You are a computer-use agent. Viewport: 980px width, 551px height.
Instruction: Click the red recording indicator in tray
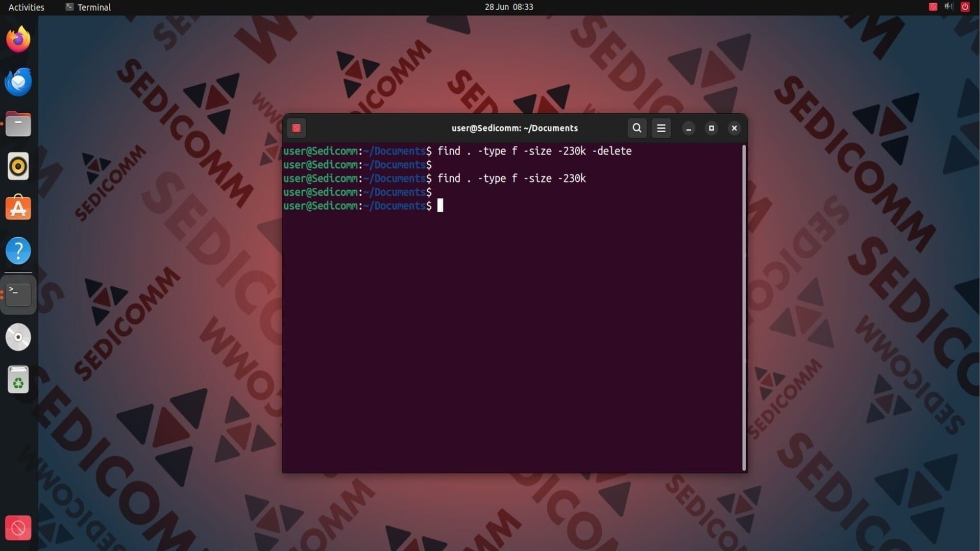933,7
